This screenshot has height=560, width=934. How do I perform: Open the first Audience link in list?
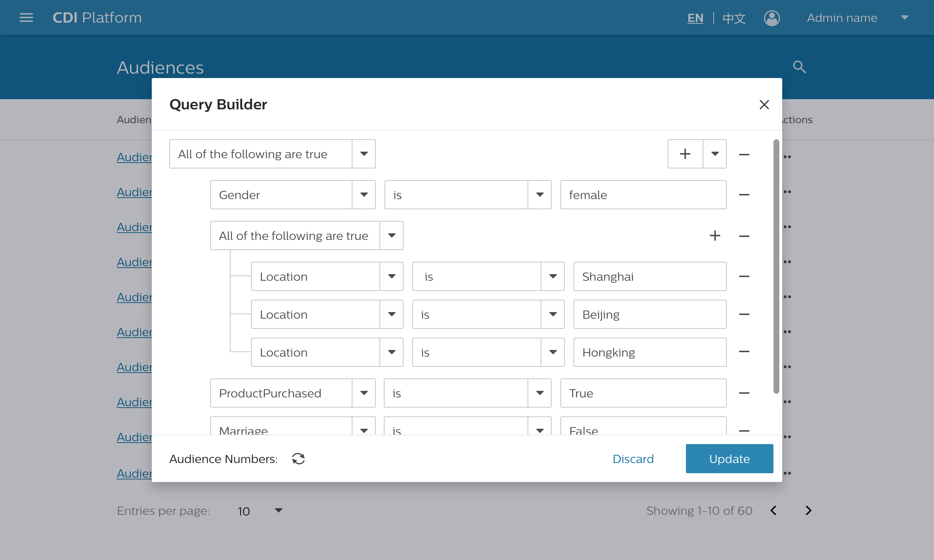click(134, 157)
